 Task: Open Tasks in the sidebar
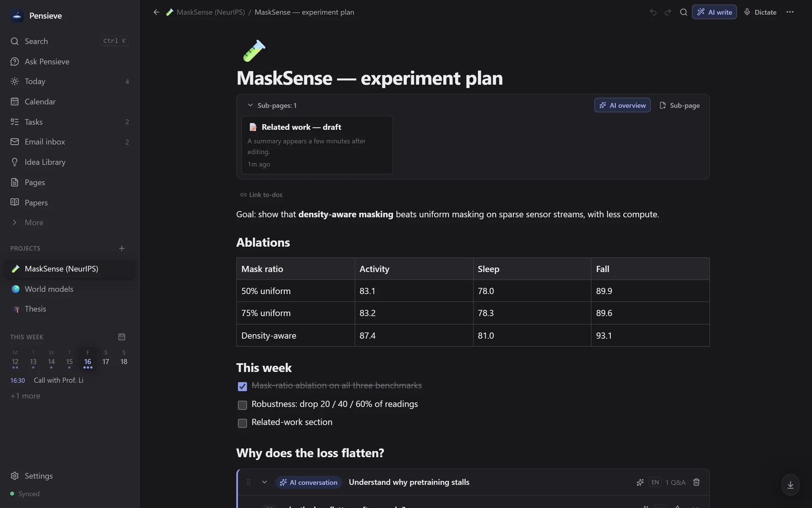coord(70,122)
